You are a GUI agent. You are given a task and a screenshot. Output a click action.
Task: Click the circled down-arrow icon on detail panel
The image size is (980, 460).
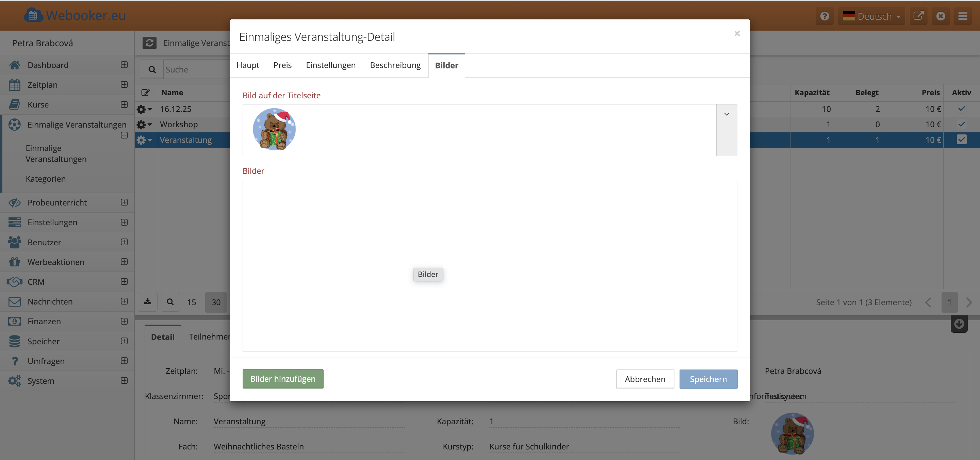959,324
